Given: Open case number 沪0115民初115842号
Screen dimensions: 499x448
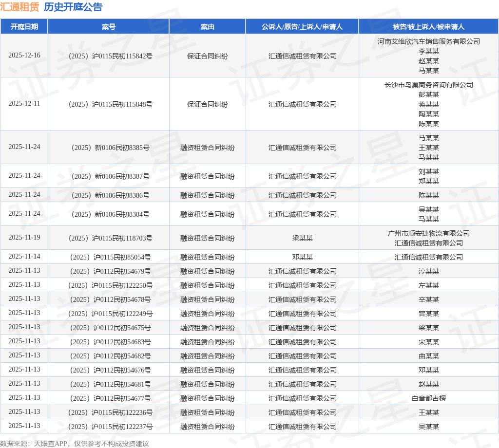Looking at the screenshot, I should tap(111, 56).
